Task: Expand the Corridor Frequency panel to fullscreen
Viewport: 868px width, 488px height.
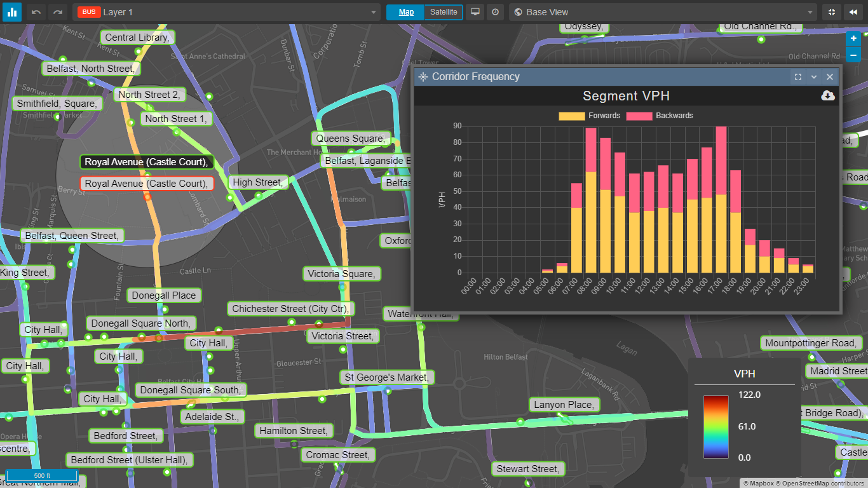Action: pyautogui.click(x=797, y=77)
